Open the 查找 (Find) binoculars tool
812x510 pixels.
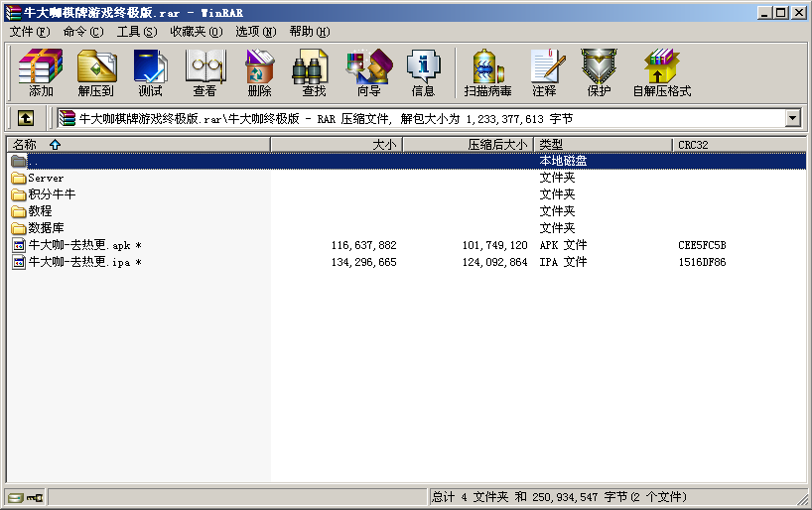point(314,73)
